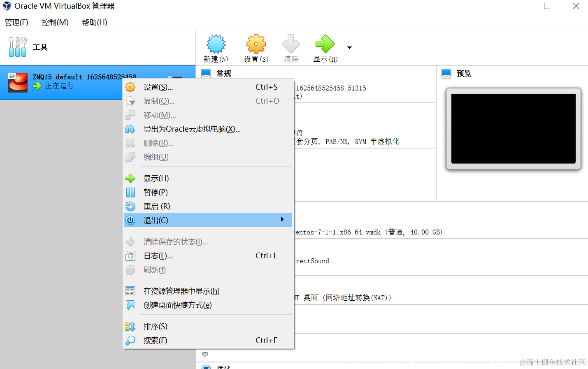Click the 网络地址转换(NAT) text

pos(357,298)
